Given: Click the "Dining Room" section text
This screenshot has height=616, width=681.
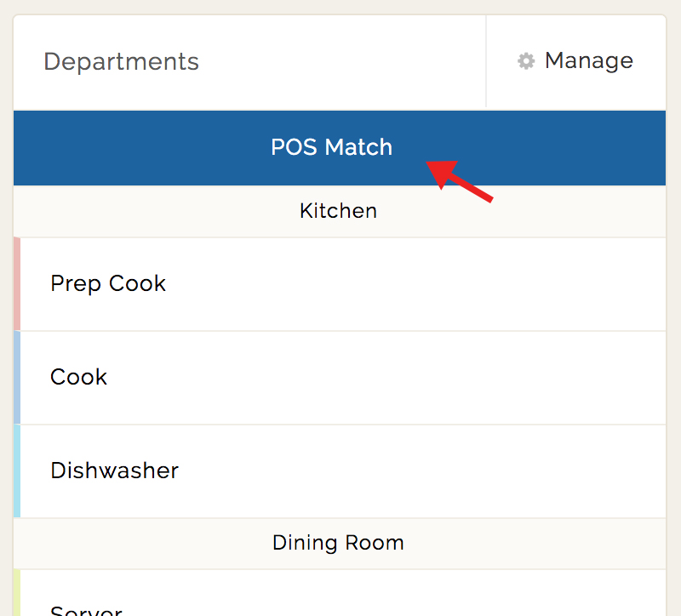Looking at the screenshot, I should [338, 543].
